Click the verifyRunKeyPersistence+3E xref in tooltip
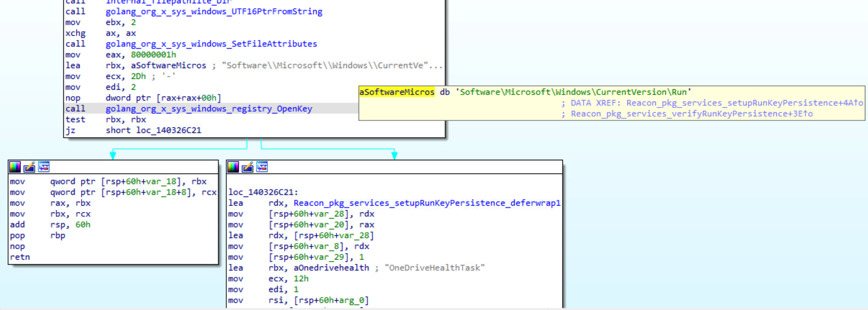 point(692,113)
